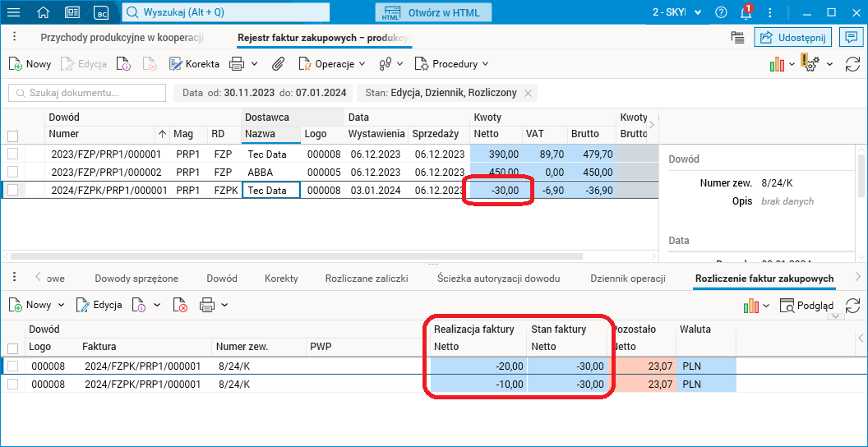
Task: Open the help question mark icon
Action: 722,12
